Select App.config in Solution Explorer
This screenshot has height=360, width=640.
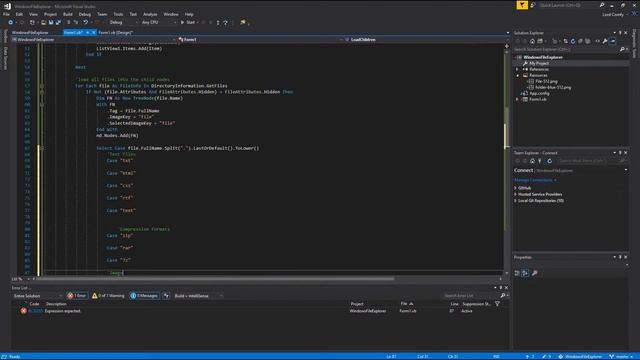(x=539, y=93)
